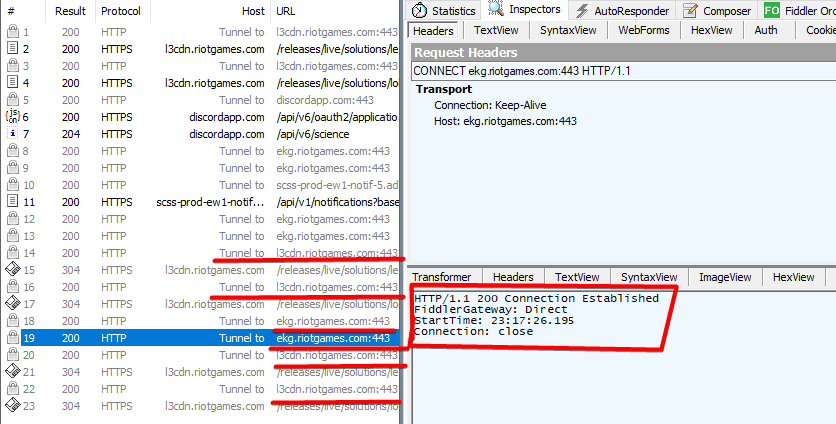This screenshot has height=424, width=836.
Task: Click the lock icon of session 16
Action: pos(13,287)
